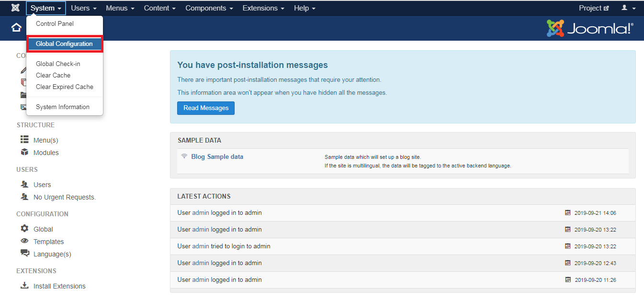Choose Global Configuration menu entry
The image size is (644, 300).
pyautogui.click(x=65, y=44)
